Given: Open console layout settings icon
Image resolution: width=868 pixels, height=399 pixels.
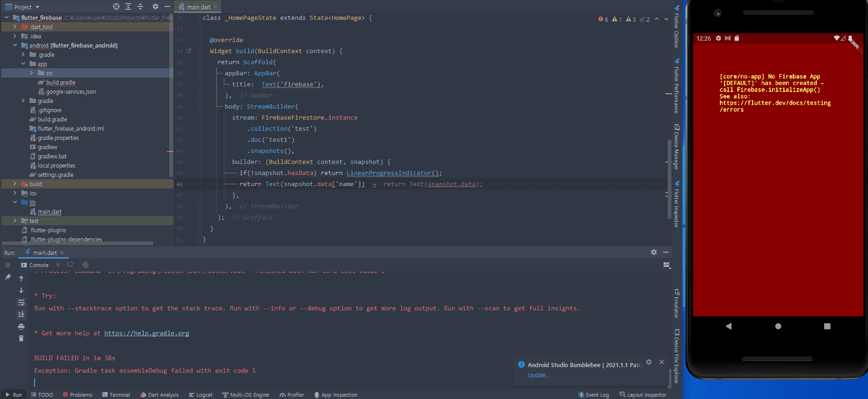Looking at the screenshot, I should [666, 265].
